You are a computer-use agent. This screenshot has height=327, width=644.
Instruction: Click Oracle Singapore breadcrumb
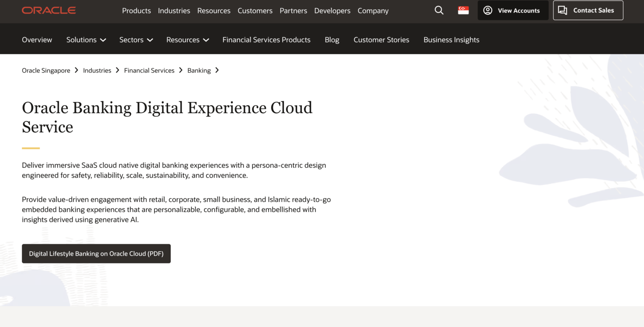(x=46, y=70)
